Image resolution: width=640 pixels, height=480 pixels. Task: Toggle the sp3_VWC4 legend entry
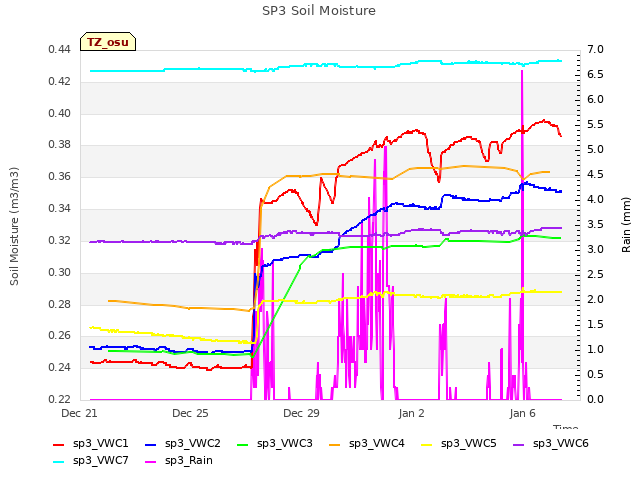point(367,443)
